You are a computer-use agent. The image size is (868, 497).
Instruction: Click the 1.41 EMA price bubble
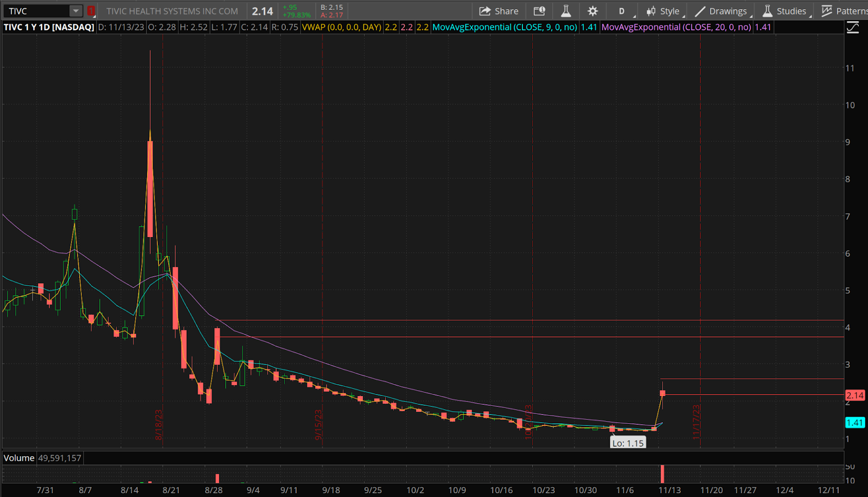coord(854,423)
